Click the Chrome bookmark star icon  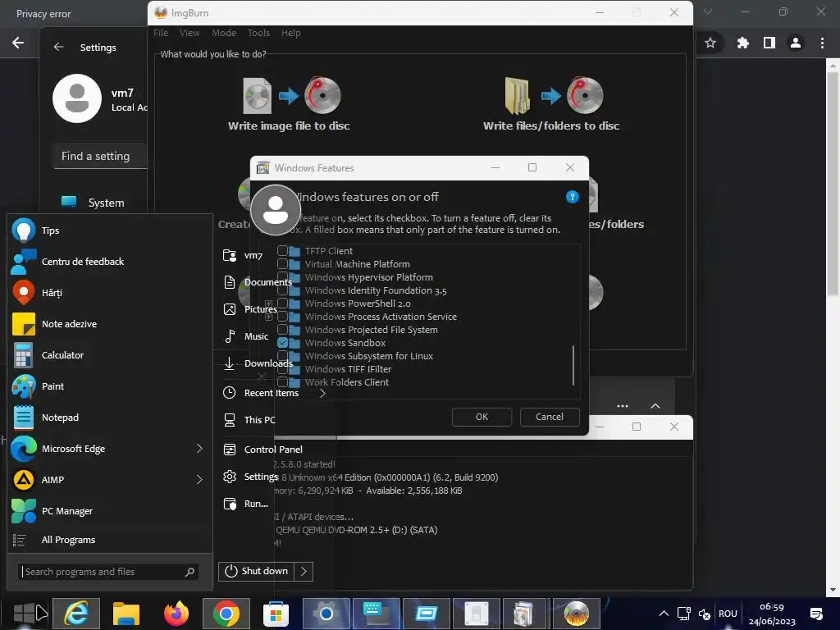(710, 43)
